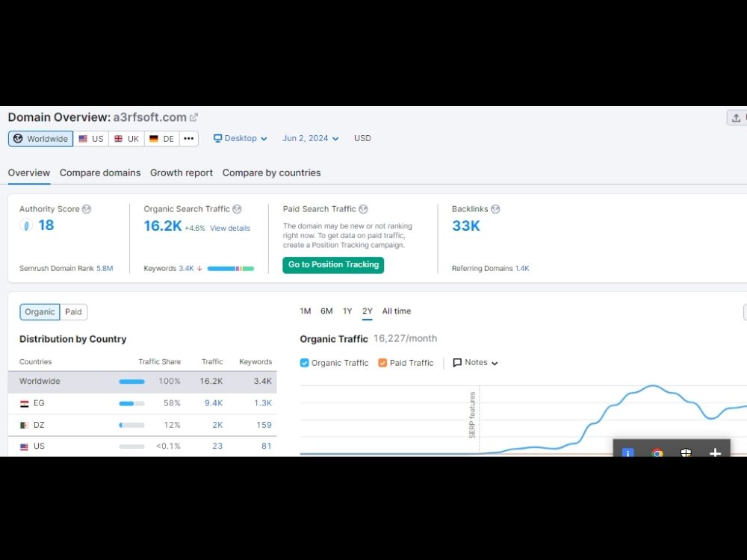The image size is (747, 560).
Task: Click the Worldwide row in country table
Action: [x=143, y=382]
